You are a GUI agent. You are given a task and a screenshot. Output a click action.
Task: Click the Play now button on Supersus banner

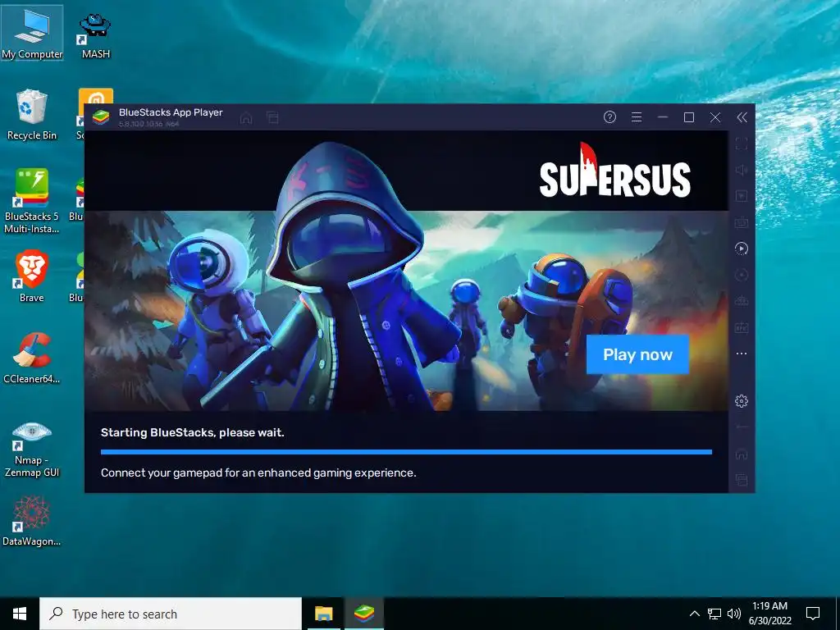(x=637, y=354)
